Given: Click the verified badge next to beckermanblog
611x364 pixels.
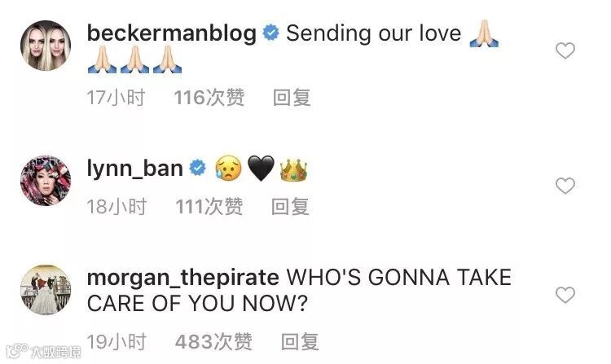Looking at the screenshot, I should (x=270, y=33).
